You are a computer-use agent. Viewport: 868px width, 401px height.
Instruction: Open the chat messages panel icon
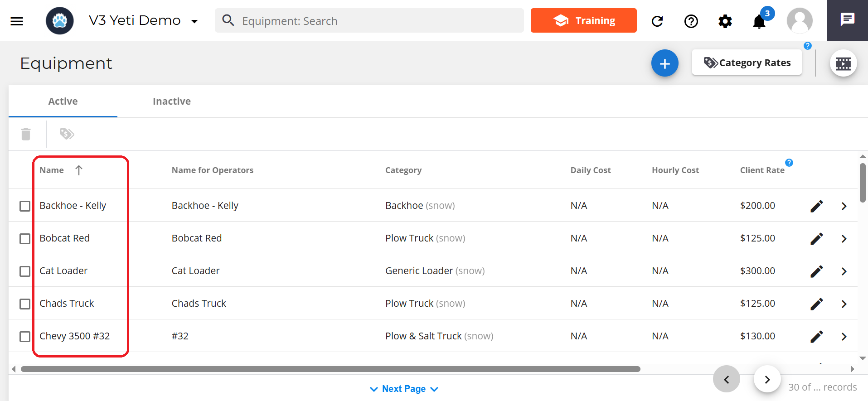coord(847,20)
